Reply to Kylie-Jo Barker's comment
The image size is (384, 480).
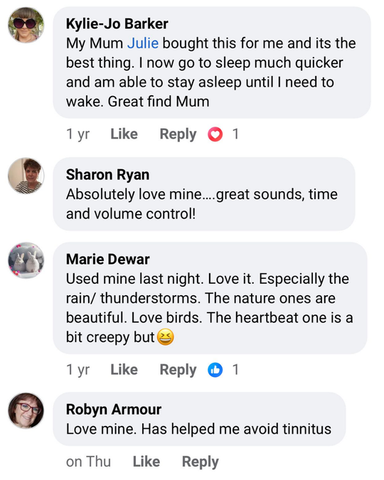(178, 135)
